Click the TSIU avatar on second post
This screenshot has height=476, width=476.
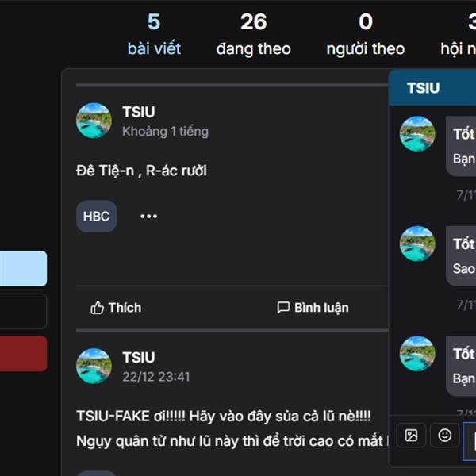pos(94,366)
